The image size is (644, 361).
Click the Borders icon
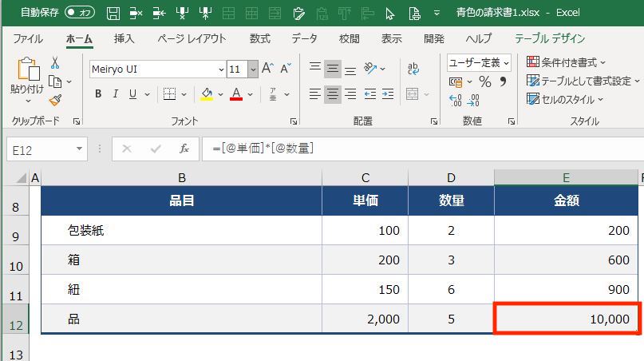[169, 94]
